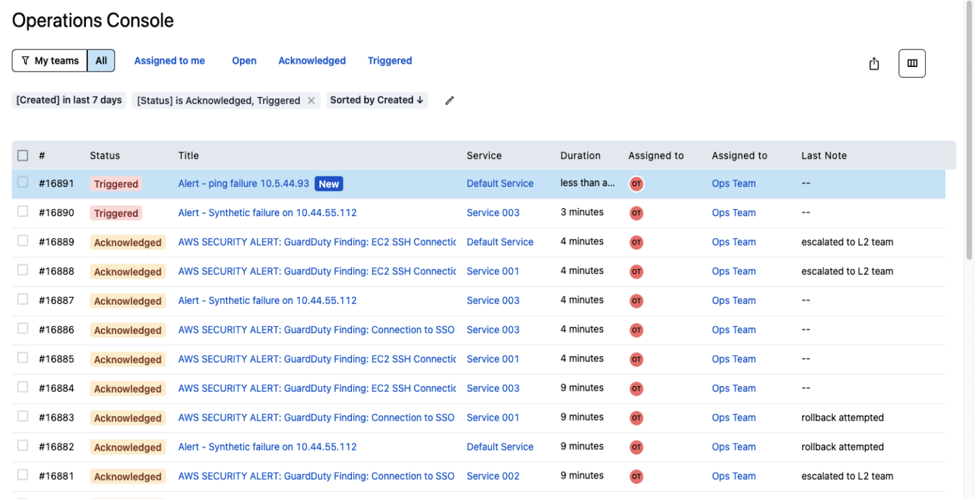Click the OT avatar for incident #16886
The height and width of the screenshot is (500, 980).
(636, 330)
